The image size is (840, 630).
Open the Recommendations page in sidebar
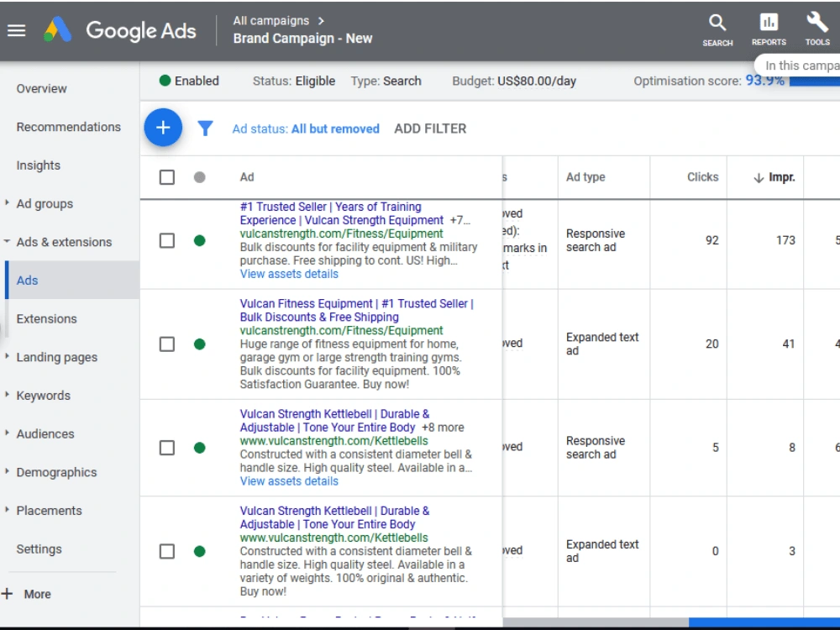69,127
